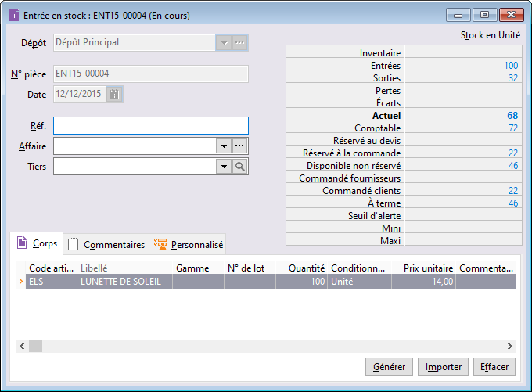Screen dimensions: 532x392
Task: Select the ELS code cell
Action: [x=51, y=282]
